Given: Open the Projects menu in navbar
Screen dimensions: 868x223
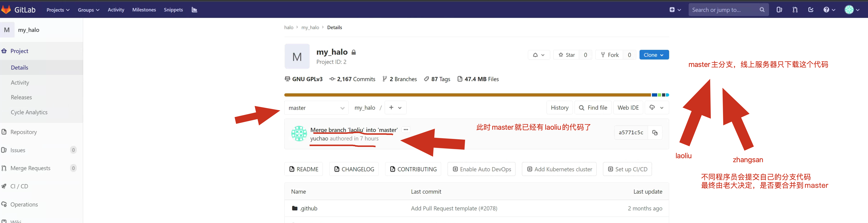Looking at the screenshot, I should 58,10.
